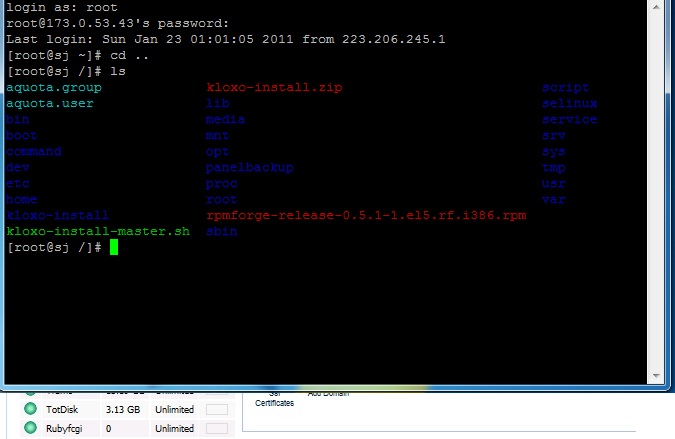675x439 pixels.
Task: Click the opt directory name
Action: [x=217, y=151]
